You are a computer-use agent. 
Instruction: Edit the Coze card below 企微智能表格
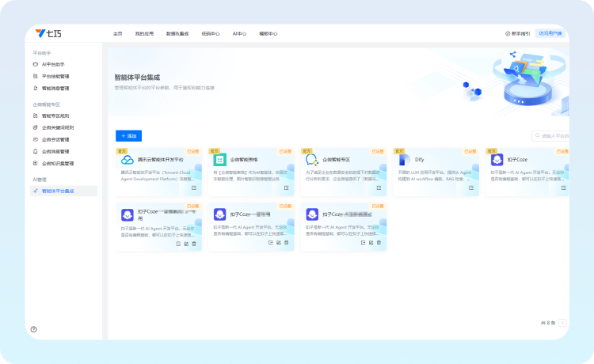[279, 243]
